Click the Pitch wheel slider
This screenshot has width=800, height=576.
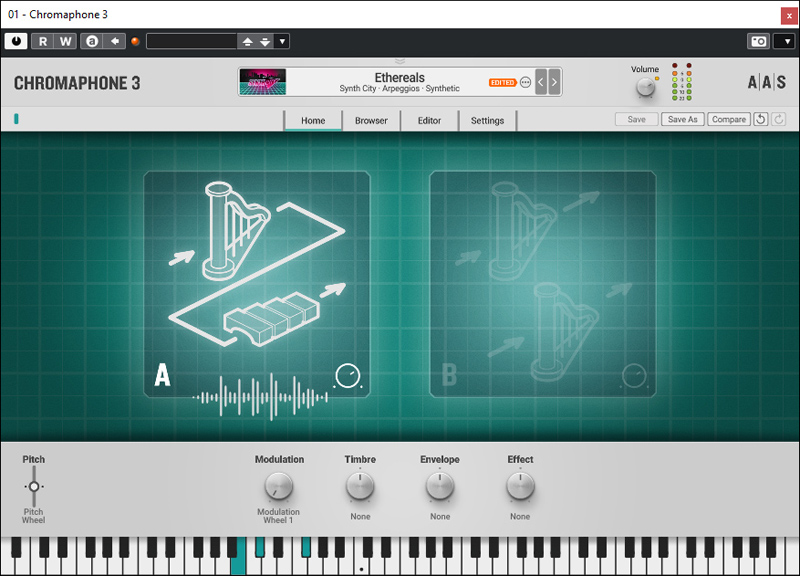34,487
